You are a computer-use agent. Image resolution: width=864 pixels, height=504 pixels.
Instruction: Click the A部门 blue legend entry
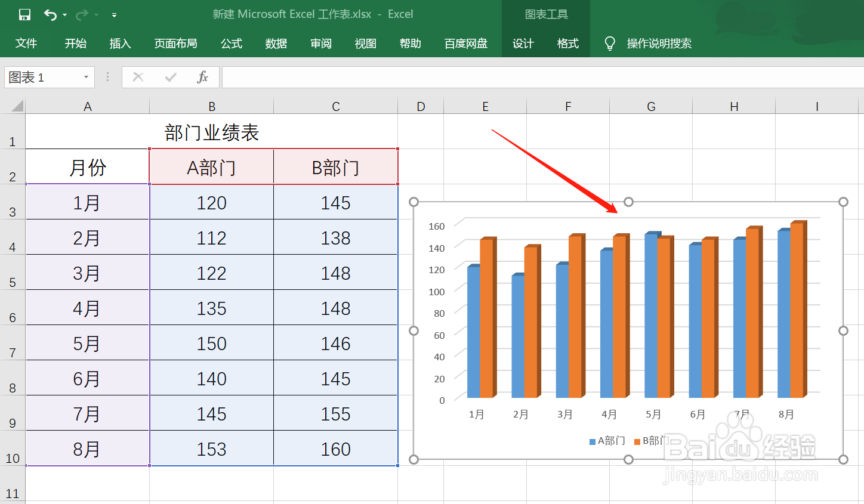click(x=607, y=441)
